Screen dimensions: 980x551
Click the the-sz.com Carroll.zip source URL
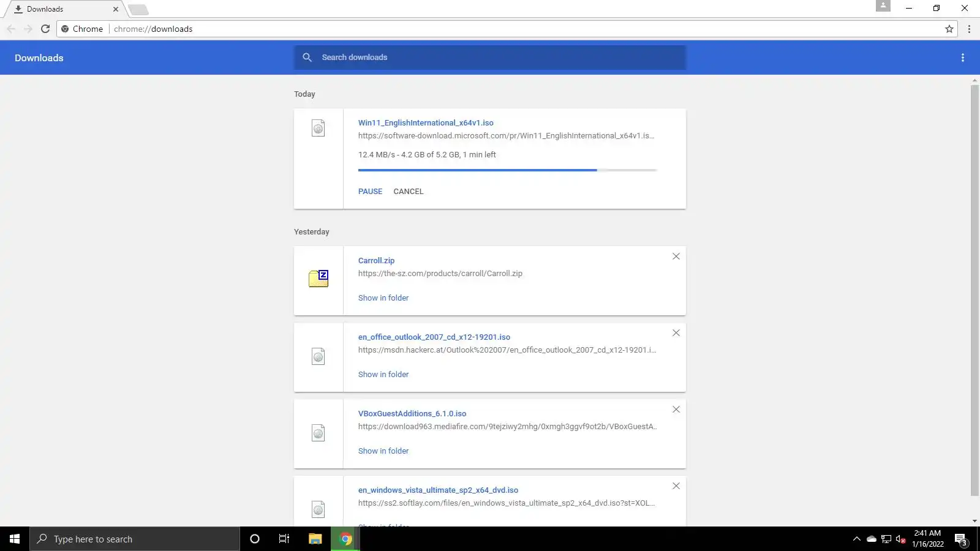[x=440, y=274]
